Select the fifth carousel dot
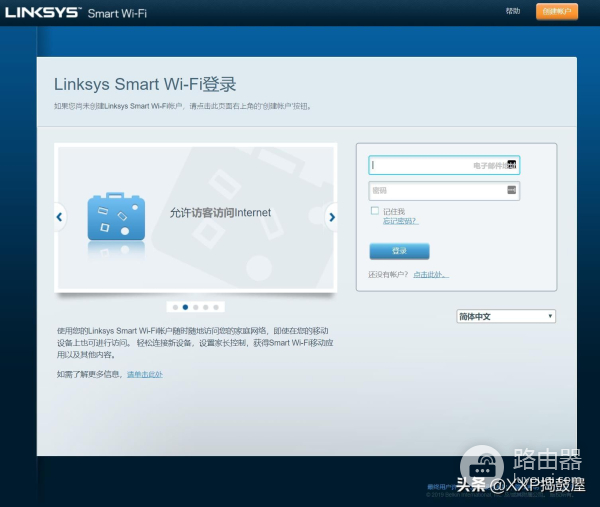The width and height of the screenshot is (600, 507). click(216, 307)
